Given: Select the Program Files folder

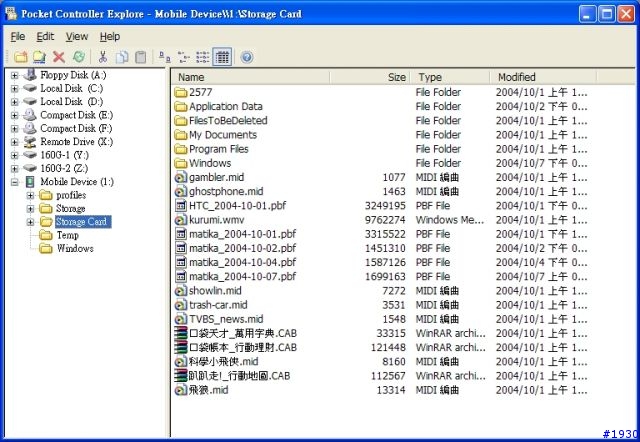Looking at the screenshot, I should (x=219, y=149).
